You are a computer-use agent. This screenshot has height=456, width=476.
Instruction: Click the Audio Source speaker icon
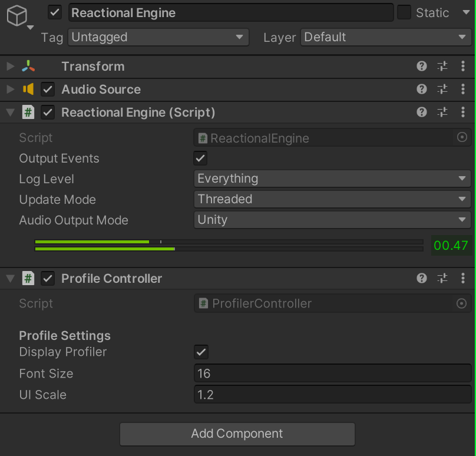(x=28, y=90)
